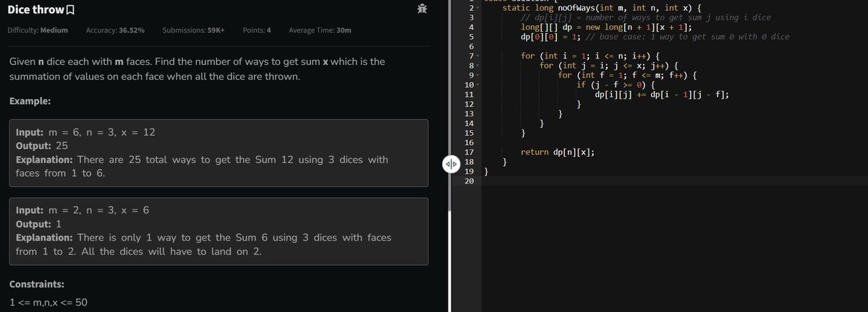Image resolution: width=868 pixels, height=312 pixels.
Task: Click explanation mentioning only 1 way
Action: point(204,245)
